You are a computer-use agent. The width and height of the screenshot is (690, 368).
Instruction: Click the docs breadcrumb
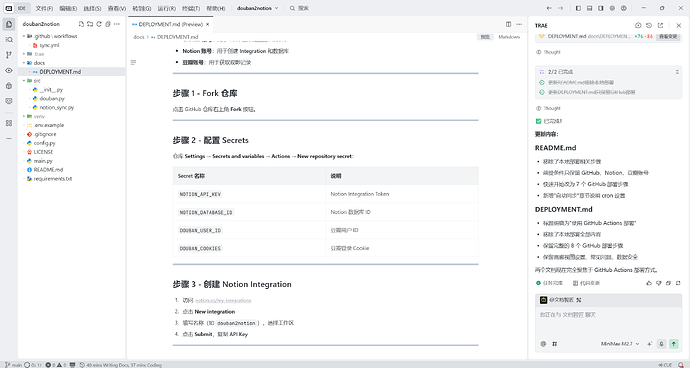(139, 37)
